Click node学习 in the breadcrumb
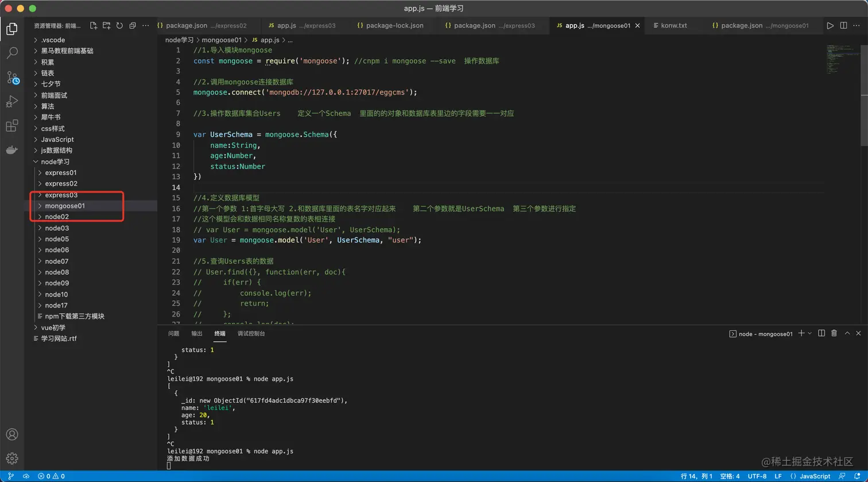Image resolution: width=868 pixels, height=482 pixels. point(180,40)
